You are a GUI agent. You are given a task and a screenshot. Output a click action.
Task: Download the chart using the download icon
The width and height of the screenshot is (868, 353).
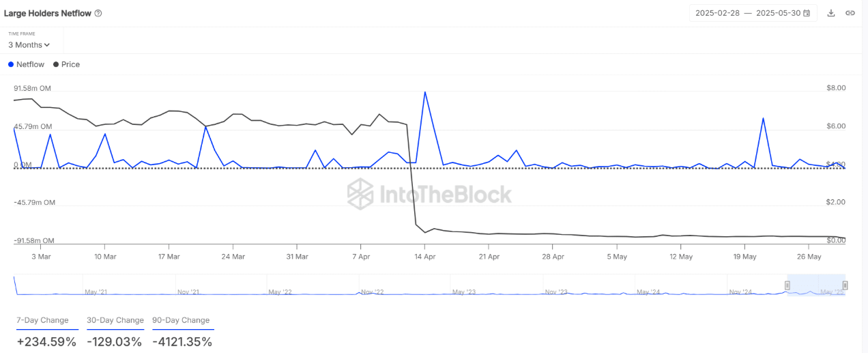click(831, 13)
